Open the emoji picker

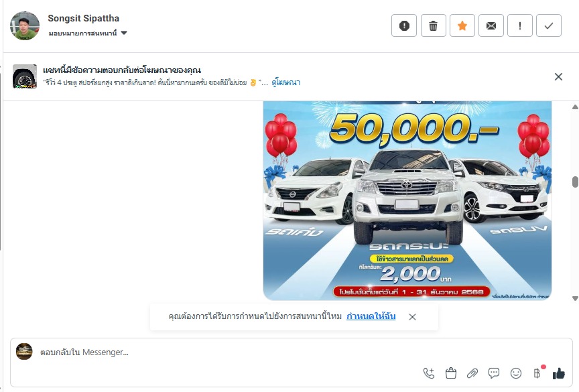pos(515,373)
